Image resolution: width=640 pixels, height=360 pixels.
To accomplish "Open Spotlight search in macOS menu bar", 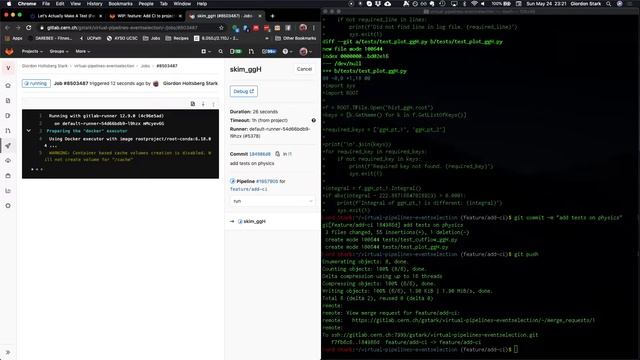I will (609, 4).
